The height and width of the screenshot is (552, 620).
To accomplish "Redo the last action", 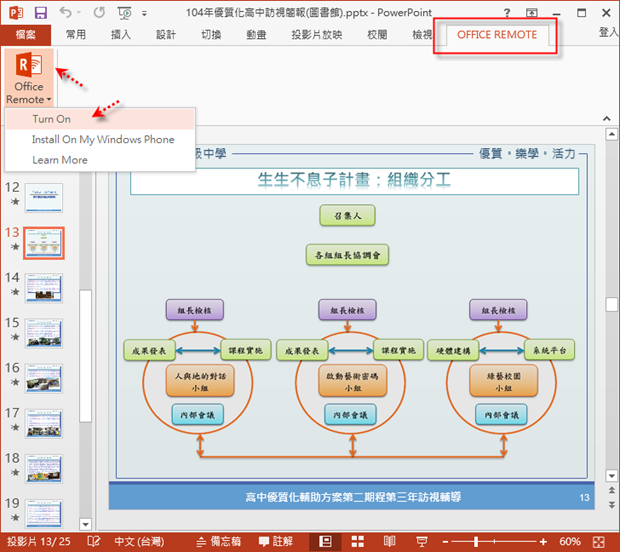I will click(x=99, y=13).
